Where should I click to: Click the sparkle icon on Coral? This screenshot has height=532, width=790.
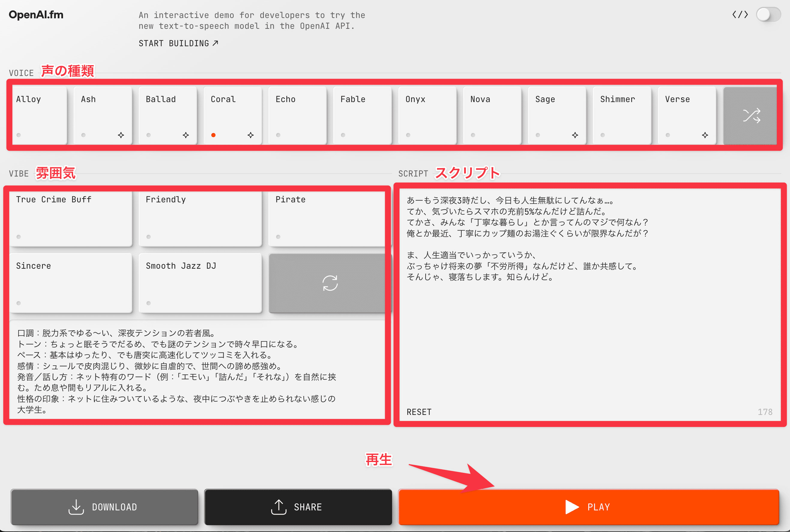click(x=251, y=135)
